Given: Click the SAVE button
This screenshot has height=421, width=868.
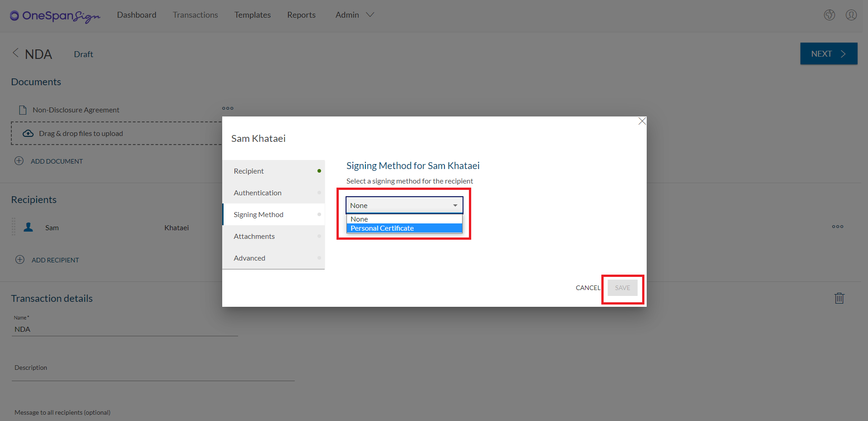Looking at the screenshot, I should 623,288.
